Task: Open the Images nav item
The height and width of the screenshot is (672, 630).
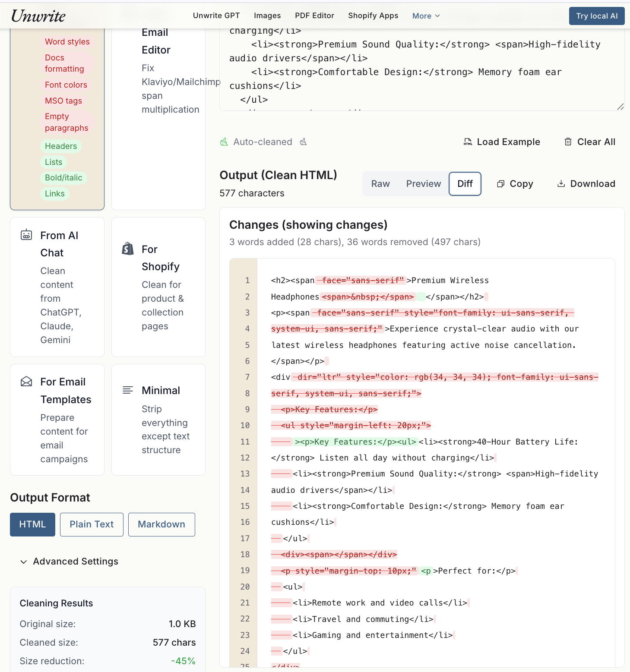Action: click(267, 16)
